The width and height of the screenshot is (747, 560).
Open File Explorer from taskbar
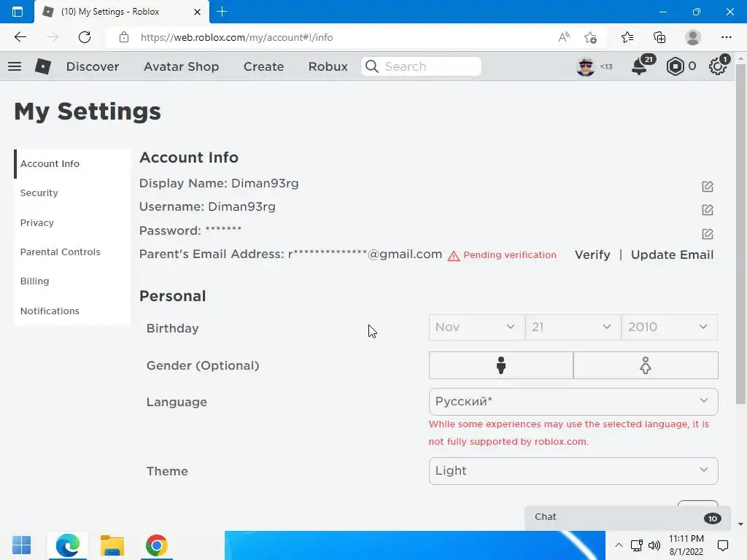[112, 545]
